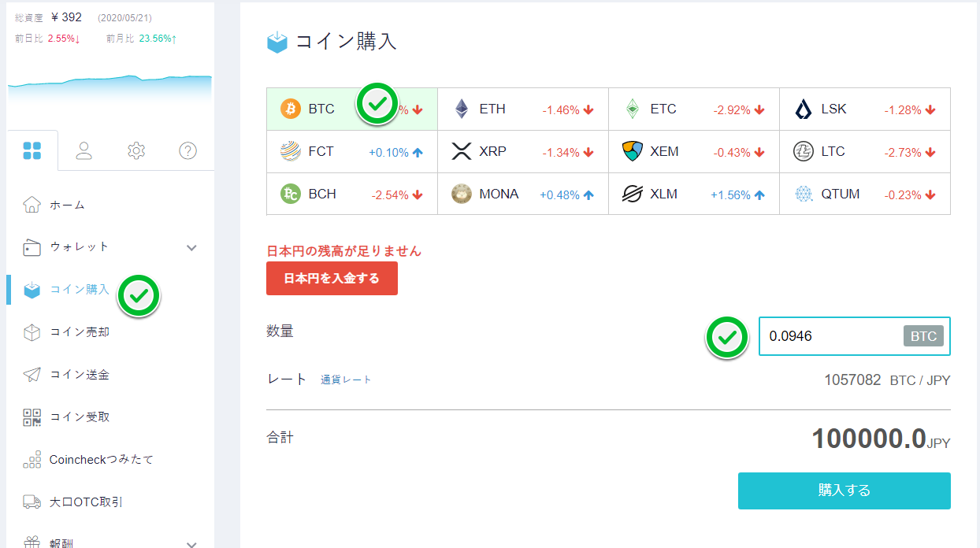The width and height of the screenshot is (980, 548).
Task: Open the account settings gear icon
Action: 135,149
